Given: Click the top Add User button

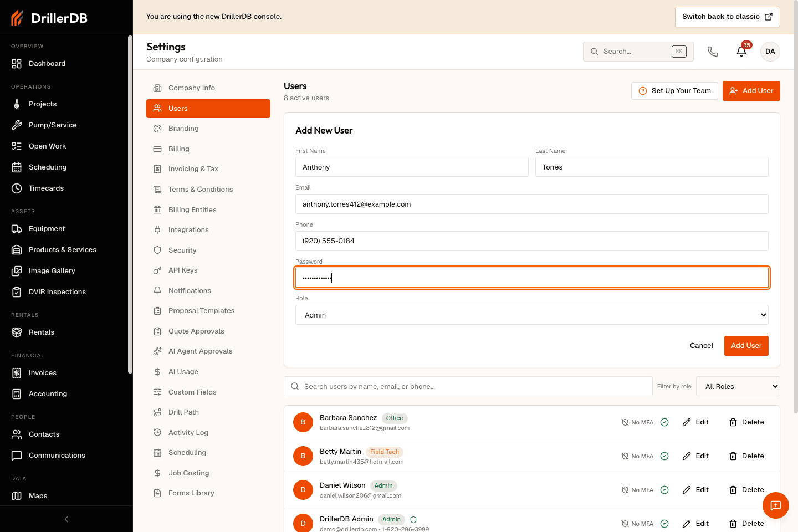Looking at the screenshot, I should [x=751, y=91].
